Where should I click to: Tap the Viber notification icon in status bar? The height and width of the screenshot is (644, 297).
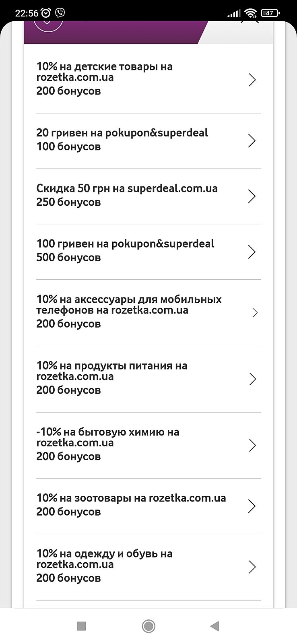click(60, 13)
